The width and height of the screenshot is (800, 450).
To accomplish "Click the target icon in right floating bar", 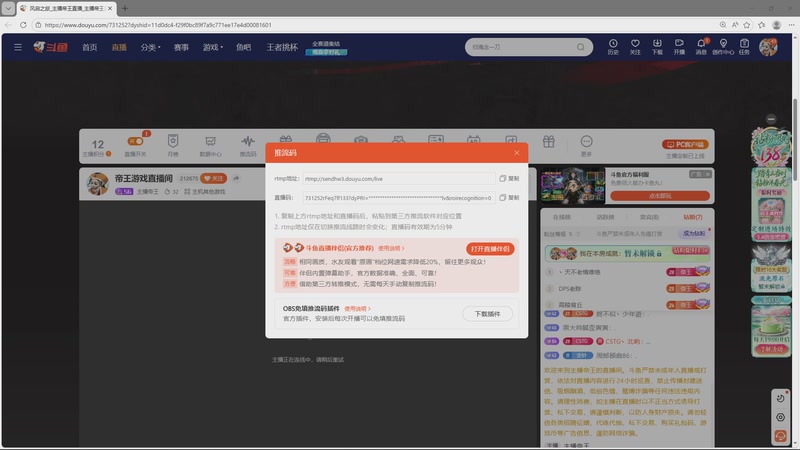I will 781,417.
